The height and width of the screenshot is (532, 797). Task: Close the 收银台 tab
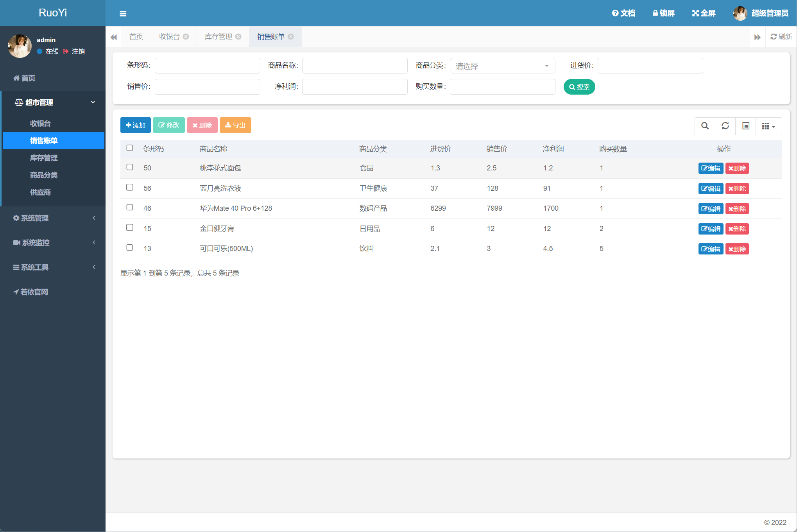tap(186, 37)
